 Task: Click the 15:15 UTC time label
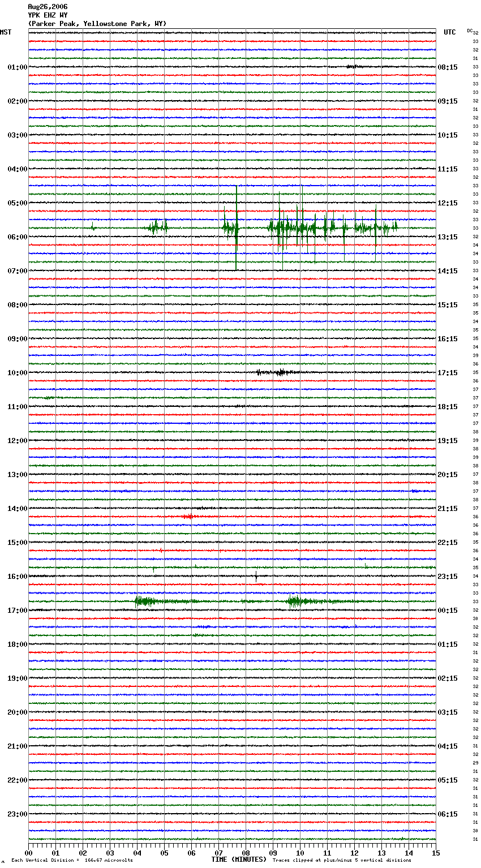click(x=448, y=305)
